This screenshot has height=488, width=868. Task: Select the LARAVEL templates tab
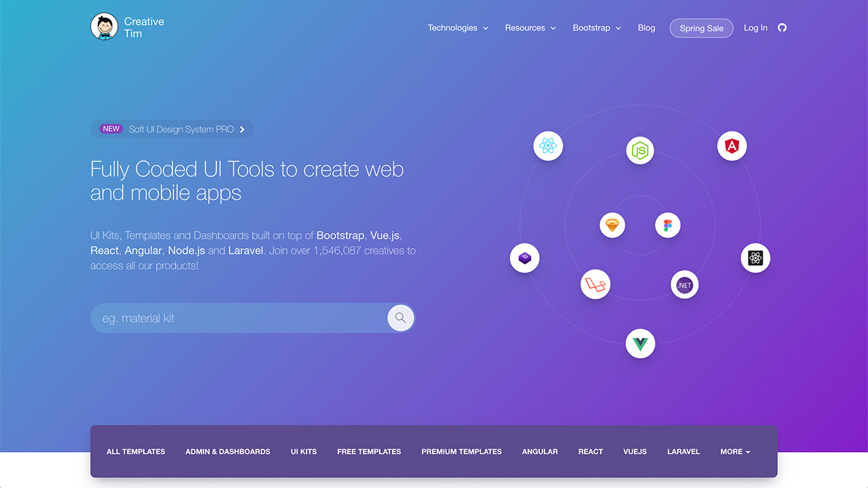point(684,451)
